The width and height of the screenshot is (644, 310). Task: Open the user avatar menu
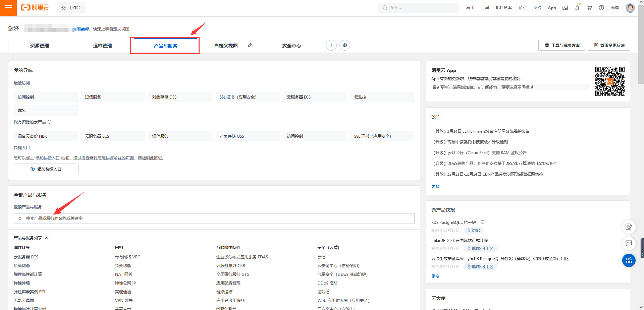630,8
